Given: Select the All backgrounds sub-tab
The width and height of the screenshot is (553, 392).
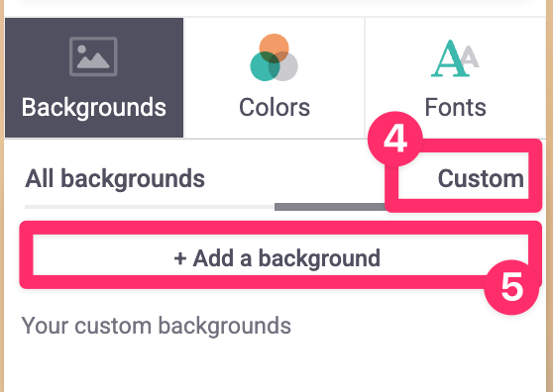Looking at the screenshot, I should click(x=115, y=178).
